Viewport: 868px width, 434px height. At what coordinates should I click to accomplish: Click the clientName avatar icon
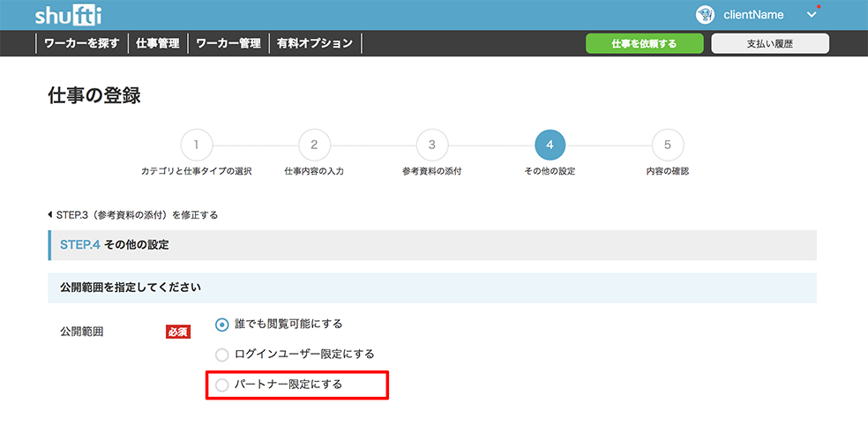point(705,15)
